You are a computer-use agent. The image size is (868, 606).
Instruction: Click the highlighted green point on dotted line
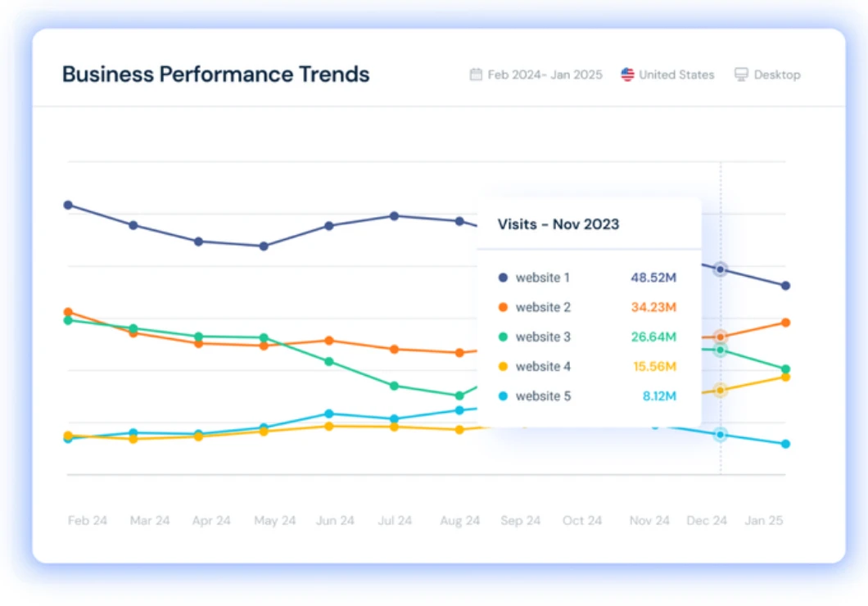point(721,350)
